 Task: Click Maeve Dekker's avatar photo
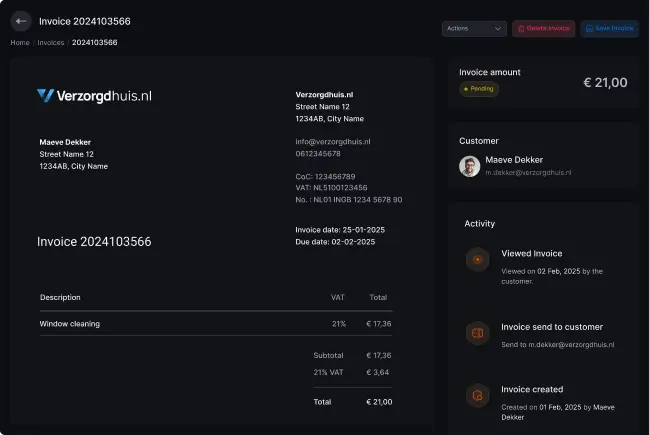click(x=469, y=166)
